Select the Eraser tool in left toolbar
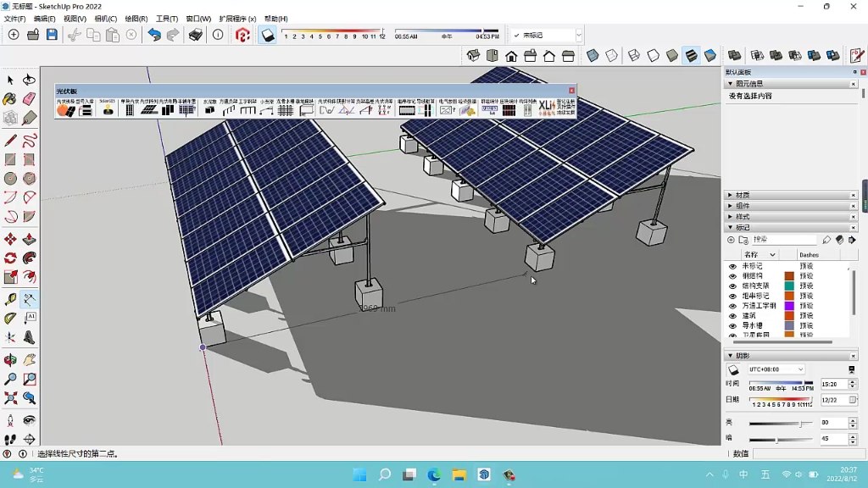 click(x=29, y=99)
